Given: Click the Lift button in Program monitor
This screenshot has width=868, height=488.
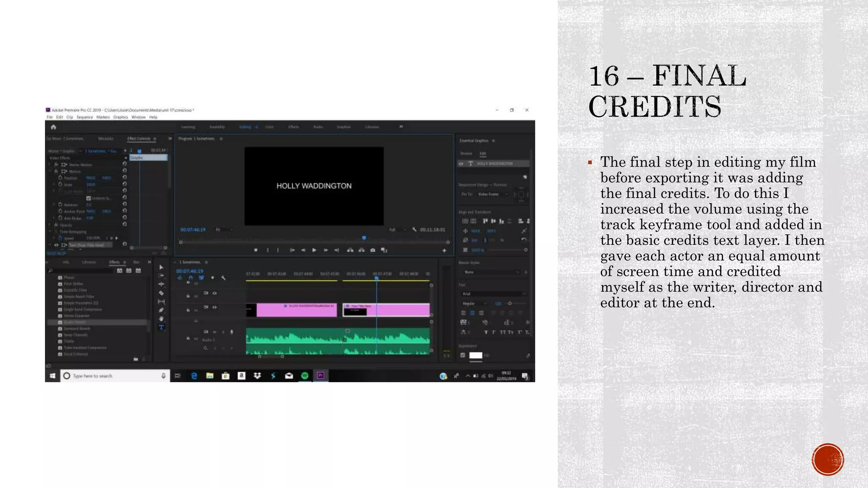Looking at the screenshot, I should pos(350,250).
